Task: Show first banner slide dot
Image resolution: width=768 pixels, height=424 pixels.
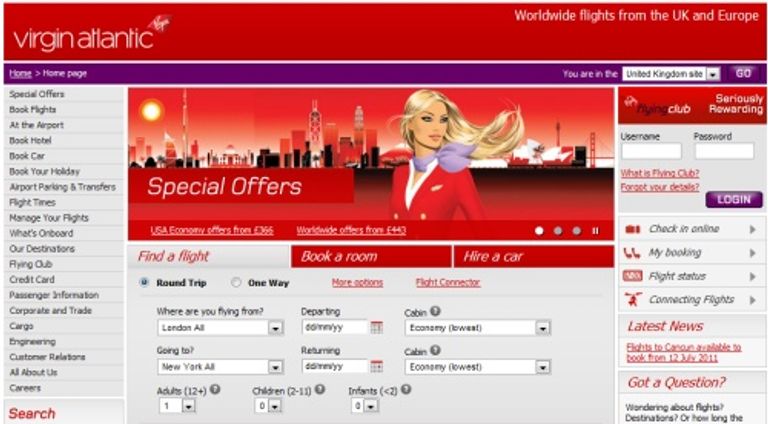Action: coord(539,231)
